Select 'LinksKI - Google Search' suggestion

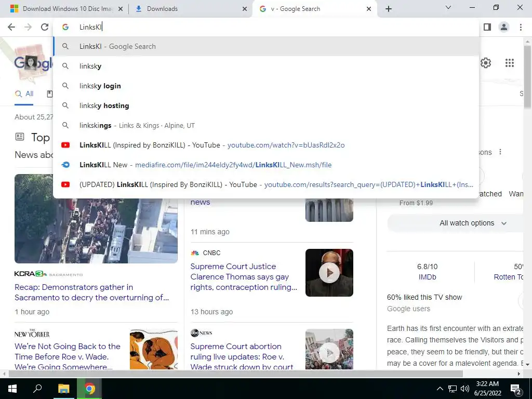tap(266, 46)
